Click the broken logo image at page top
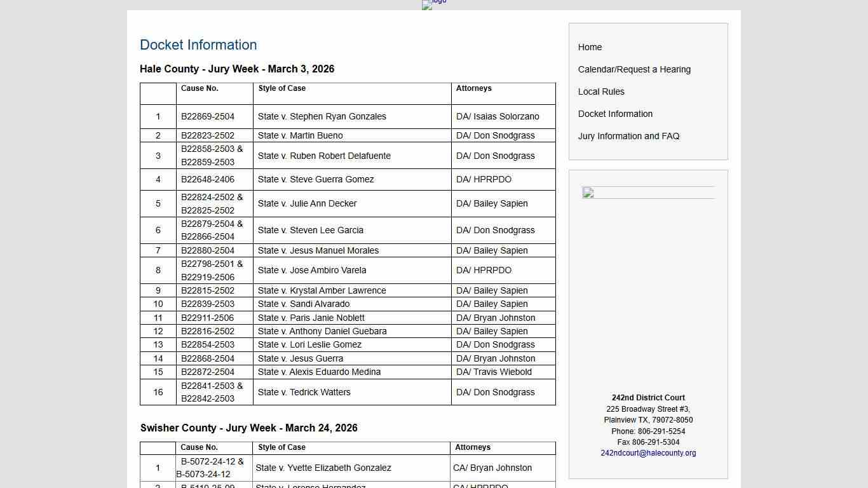Image resolution: width=868 pixels, height=488 pixels. pos(433,5)
